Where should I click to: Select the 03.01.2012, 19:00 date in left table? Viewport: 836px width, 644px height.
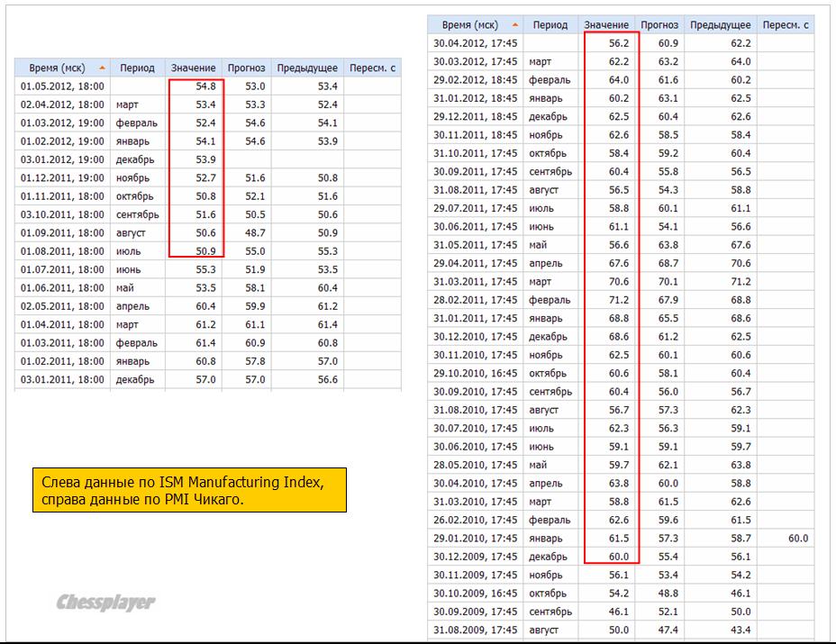click(62, 159)
